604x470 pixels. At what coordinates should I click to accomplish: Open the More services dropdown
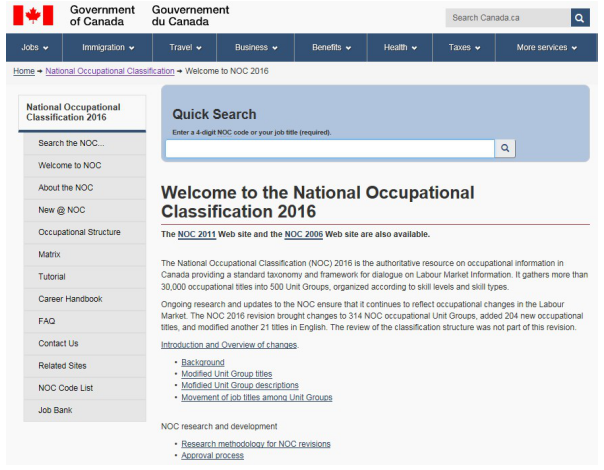click(x=546, y=47)
